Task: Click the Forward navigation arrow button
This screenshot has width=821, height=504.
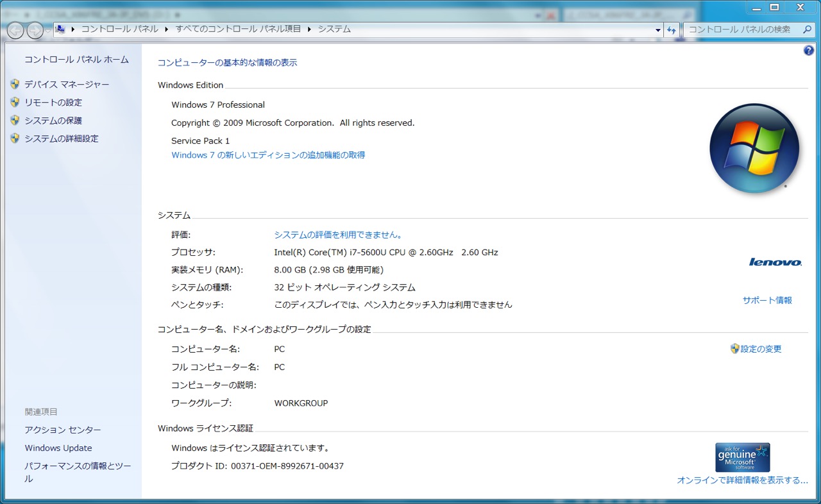Action: [35, 29]
